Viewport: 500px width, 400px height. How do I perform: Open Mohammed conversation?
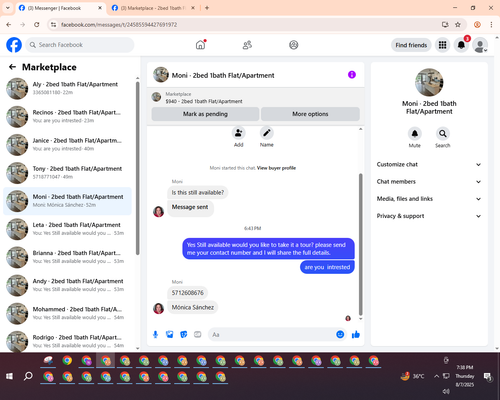point(68,313)
